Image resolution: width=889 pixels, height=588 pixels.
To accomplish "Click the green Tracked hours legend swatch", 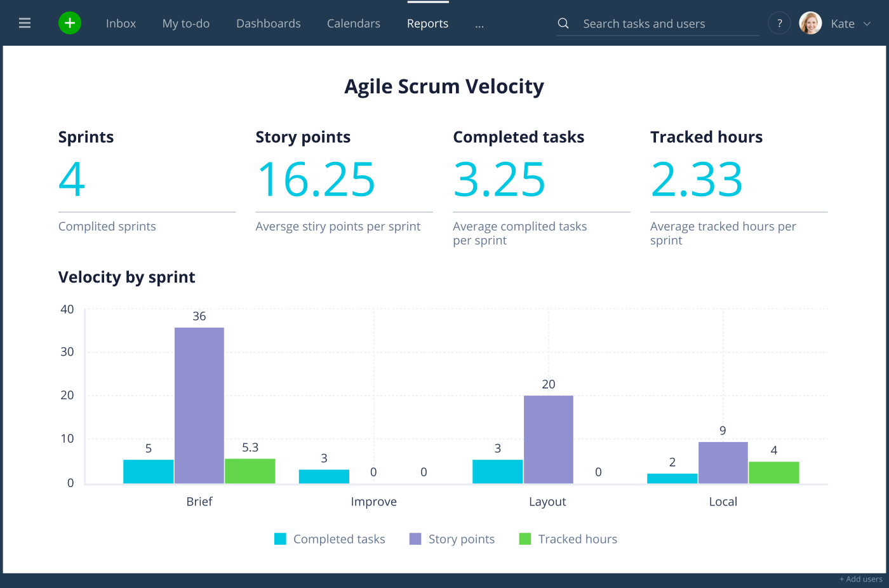I will (525, 539).
